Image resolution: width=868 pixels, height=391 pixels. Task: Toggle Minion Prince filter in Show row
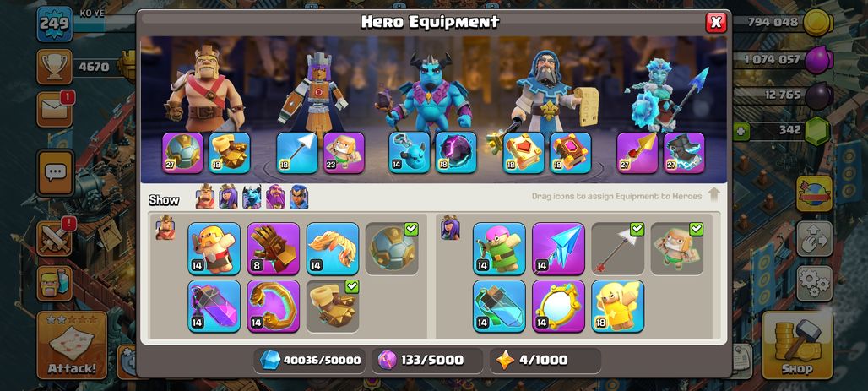pos(252,197)
